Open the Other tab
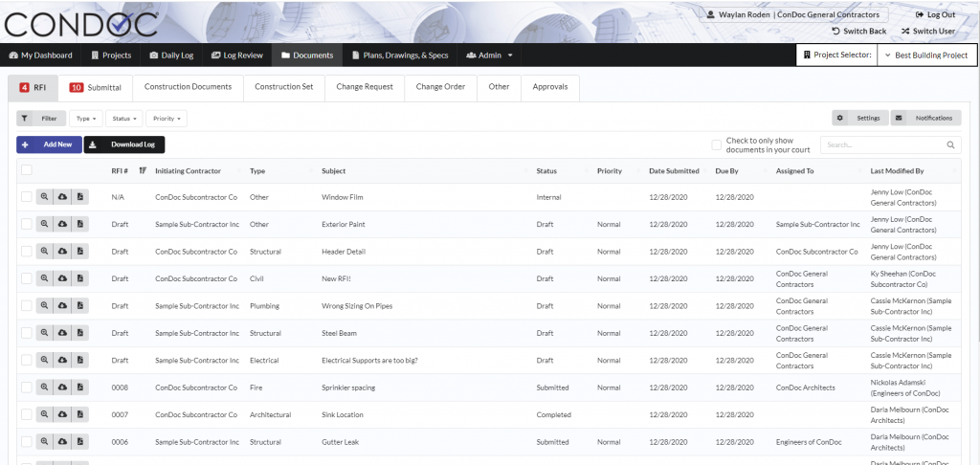Screen dimensions: 980x465 tap(499, 87)
